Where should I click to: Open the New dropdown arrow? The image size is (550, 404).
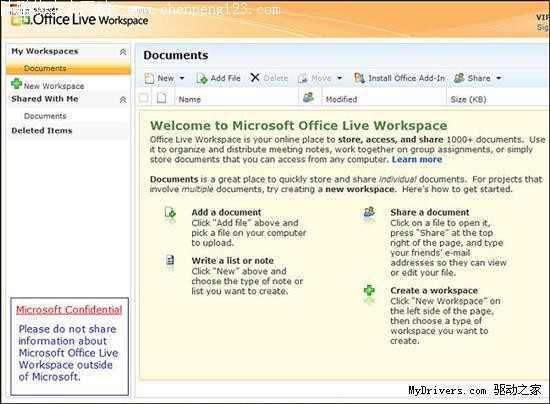[x=182, y=78]
